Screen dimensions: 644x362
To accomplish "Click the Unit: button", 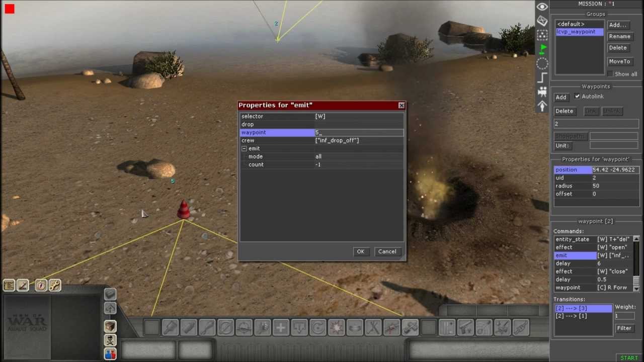I will [x=562, y=146].
